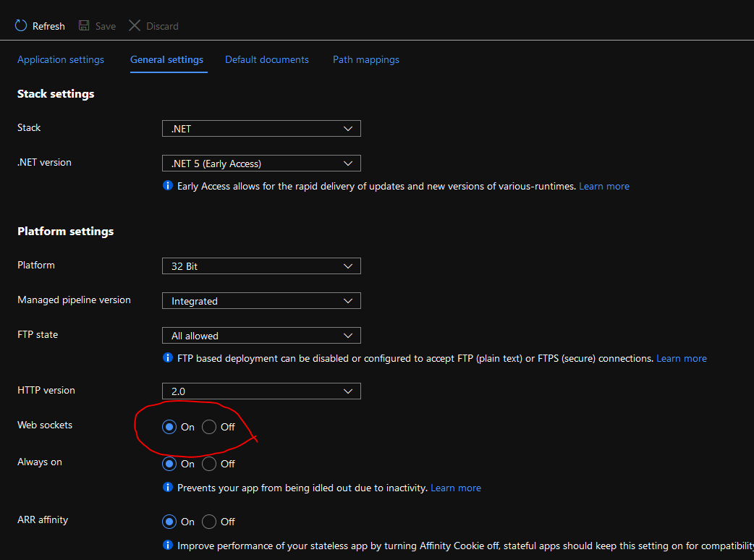Open the HTTP version dropdown
Viewport: 754px width, 560px height.
click(x=262, y=391)
